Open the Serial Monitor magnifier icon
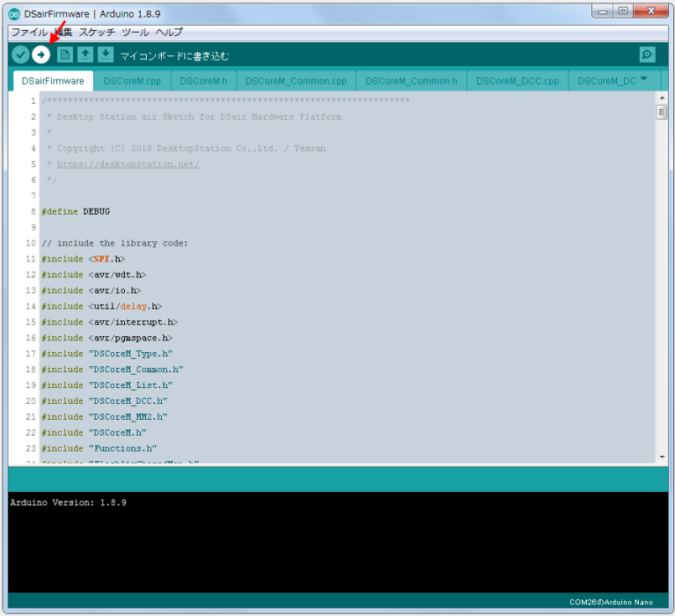Image resolution: width=675 pixels, height=616 pixels. click(x=647, y=55)
